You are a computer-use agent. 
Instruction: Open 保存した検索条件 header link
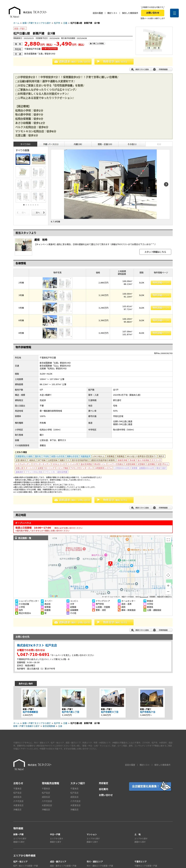(x=130, y=13)
